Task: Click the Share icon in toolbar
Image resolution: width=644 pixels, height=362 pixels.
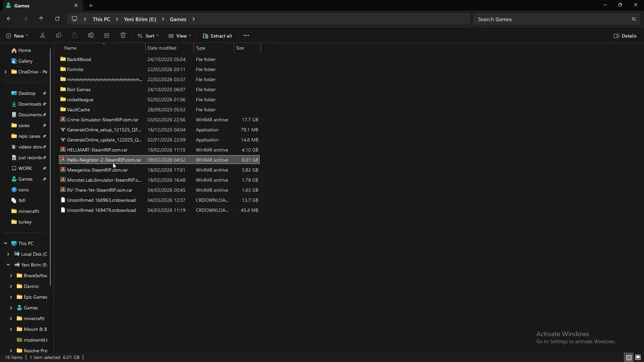Action: coord(107,36)
